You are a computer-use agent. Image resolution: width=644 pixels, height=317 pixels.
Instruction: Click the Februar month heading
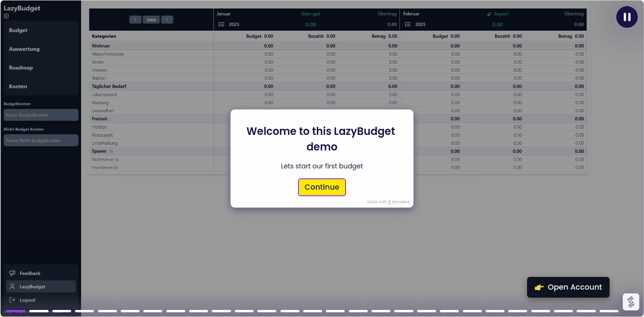click(412, 14)
